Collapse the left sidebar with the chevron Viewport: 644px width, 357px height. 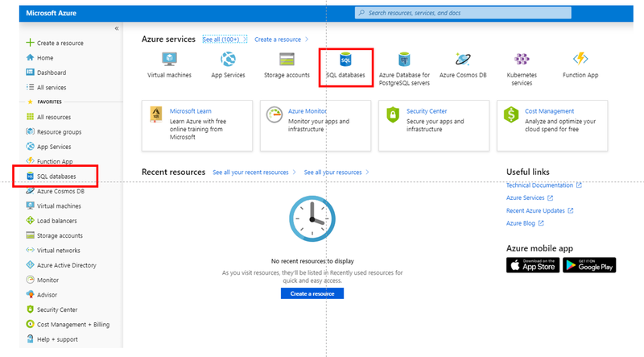[x=116, y=28]
